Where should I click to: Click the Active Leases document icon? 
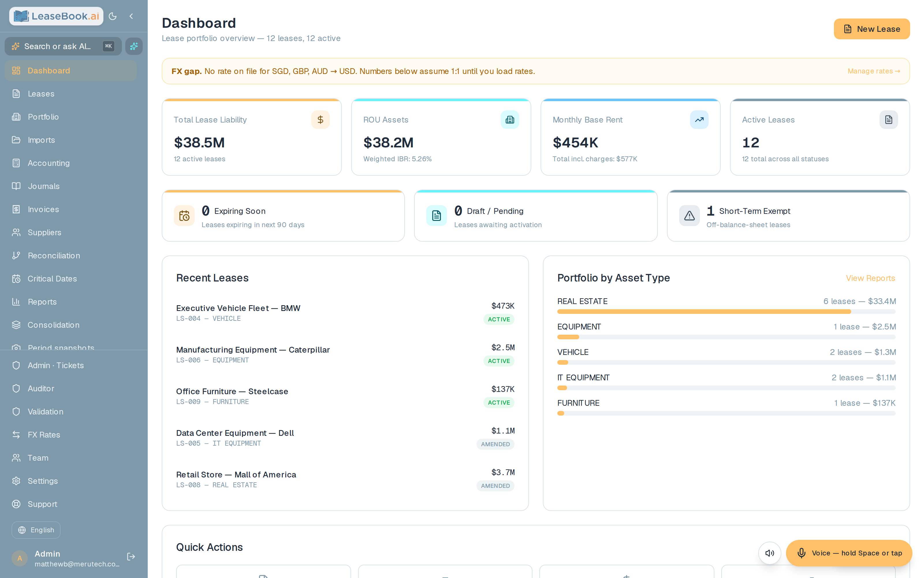coord(888,120)
